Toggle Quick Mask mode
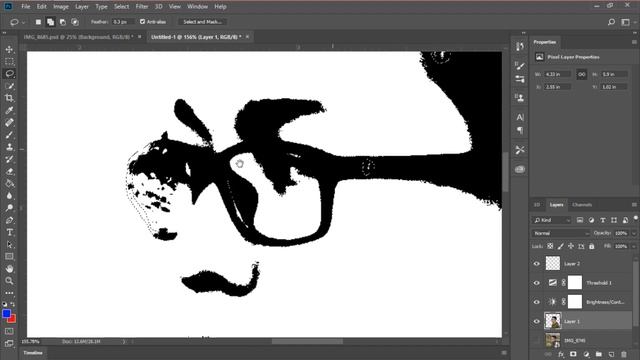 point(9,331)
